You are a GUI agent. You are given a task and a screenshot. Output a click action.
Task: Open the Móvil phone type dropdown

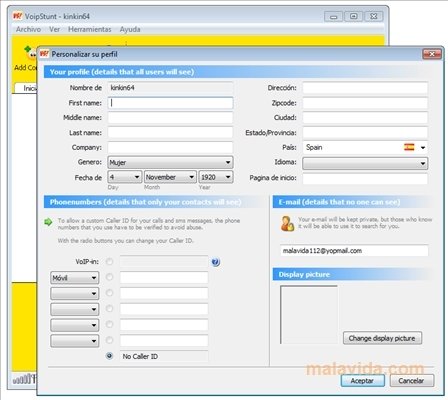(75, 278)
